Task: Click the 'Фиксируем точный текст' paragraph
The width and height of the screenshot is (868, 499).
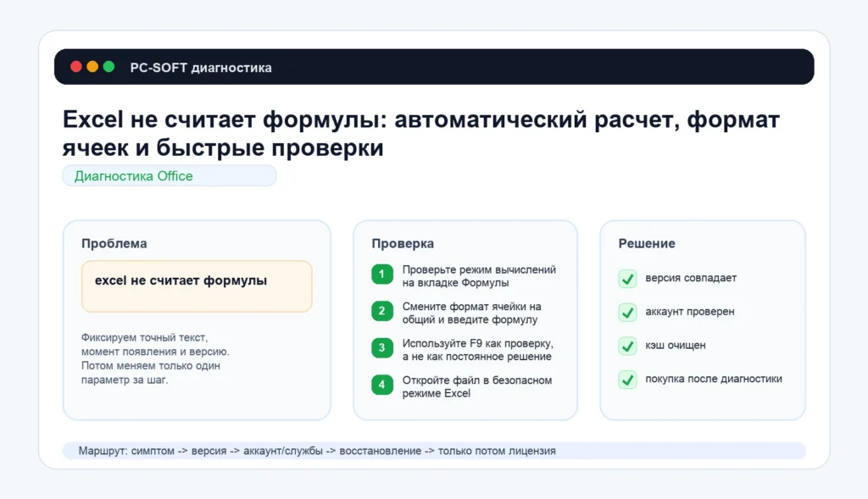Action: (155, 358)
